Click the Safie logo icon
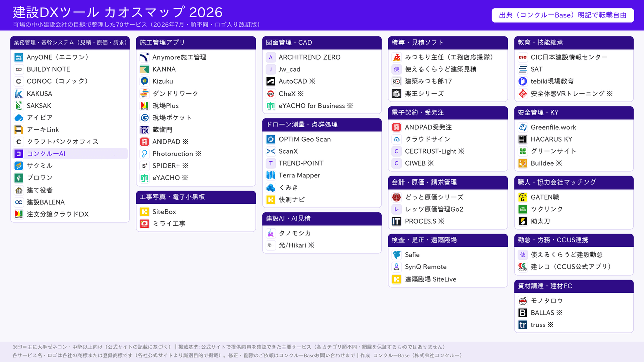 click(397, 255)
